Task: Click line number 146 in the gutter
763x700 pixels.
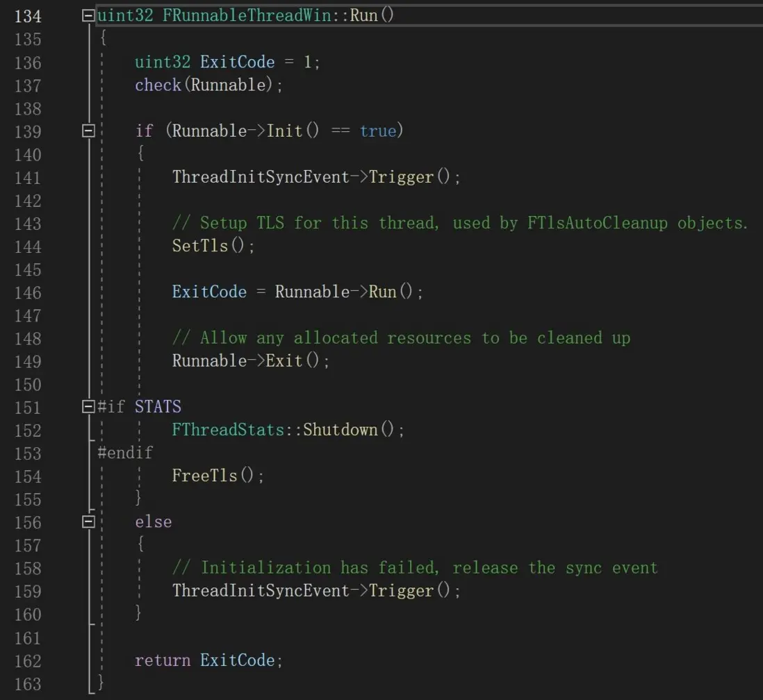Action: 28,292
